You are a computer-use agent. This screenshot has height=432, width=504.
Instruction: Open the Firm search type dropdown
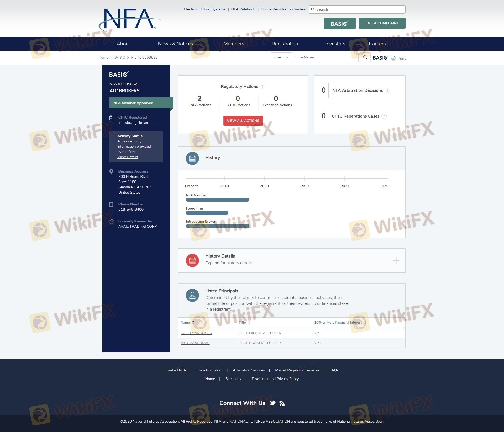click(281, 57)
